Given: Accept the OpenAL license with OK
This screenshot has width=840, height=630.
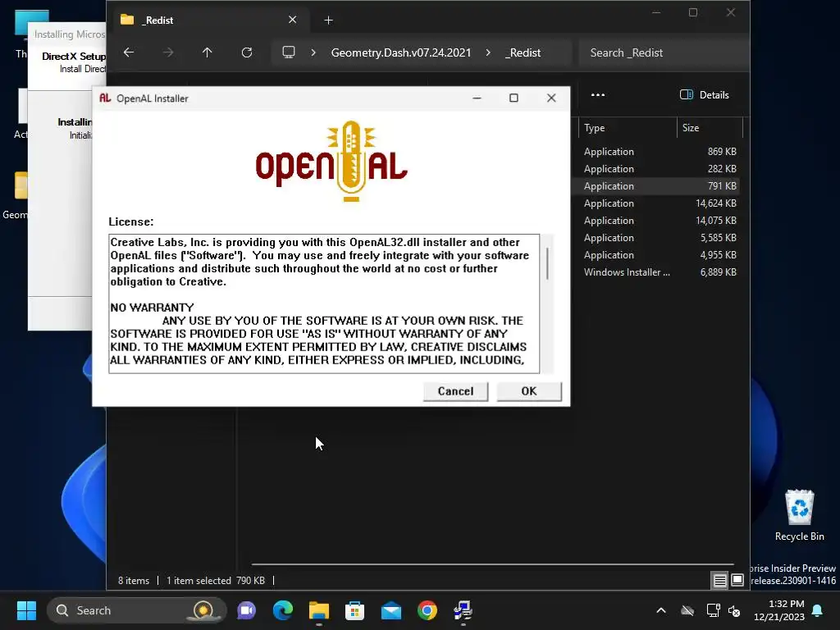Looking at the screenshot, I should coord(529,391).
